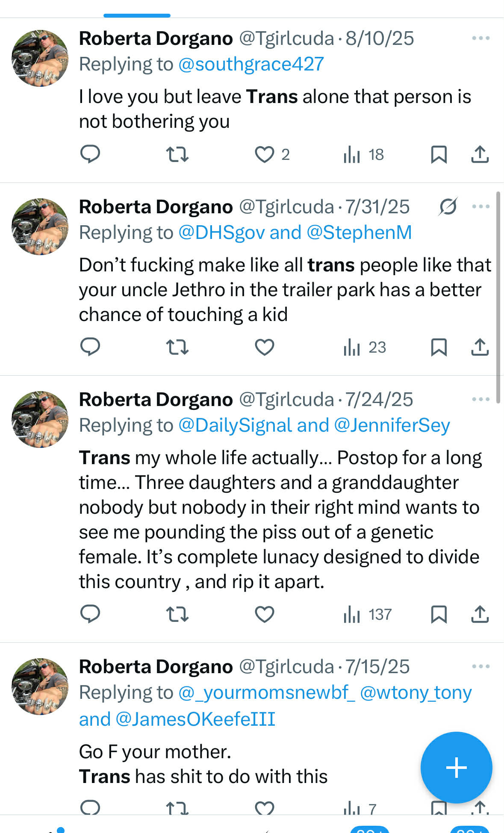This screenshot has height=833, width=504.
Task: Repost the 8/10/25 tweet
Action: click(x=177, y=154)
